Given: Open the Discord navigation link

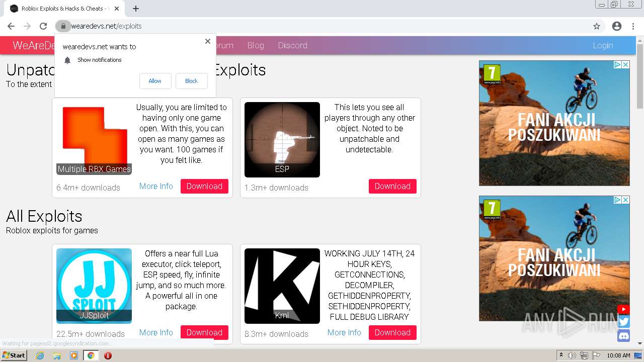Looking at the screenshot, I should (x=293, y=45).
